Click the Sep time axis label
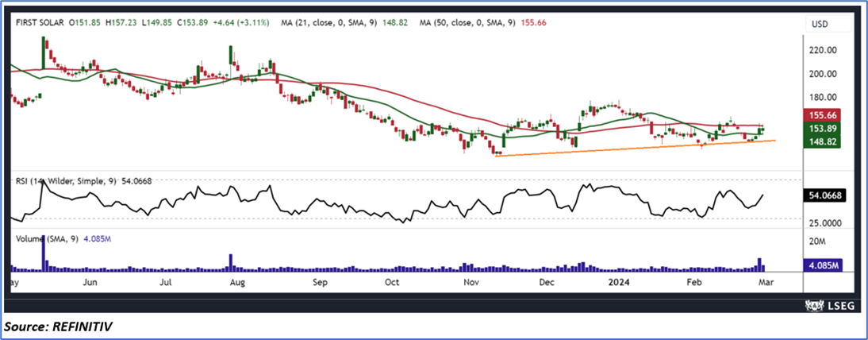The width and height of the screenshot is (868, 340). click(x=321, y=282)
